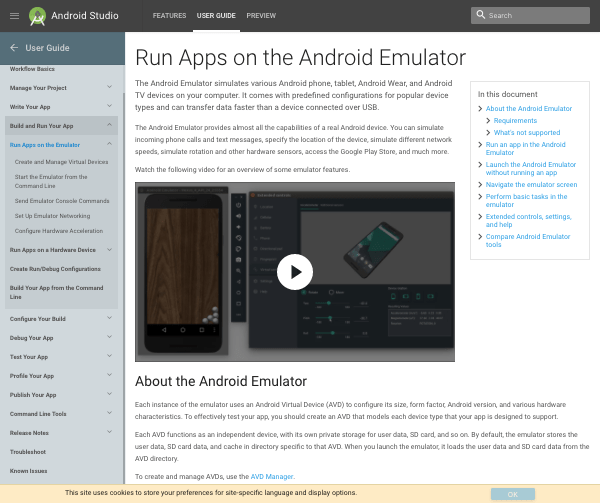Expand the Manage Your Project section

pos(109,87)
